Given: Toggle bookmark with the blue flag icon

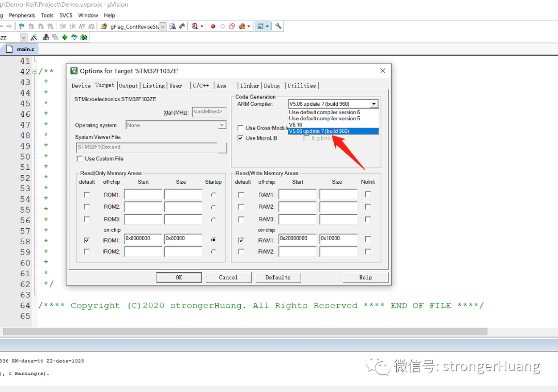Looking at the screenshot, I should (22, 26).
